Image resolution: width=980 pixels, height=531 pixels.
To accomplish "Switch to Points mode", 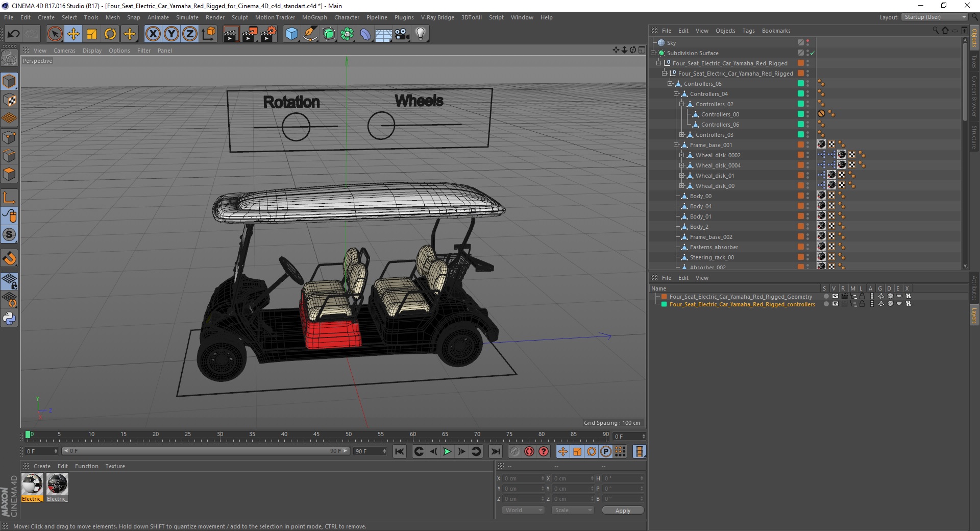I will 9,137.
